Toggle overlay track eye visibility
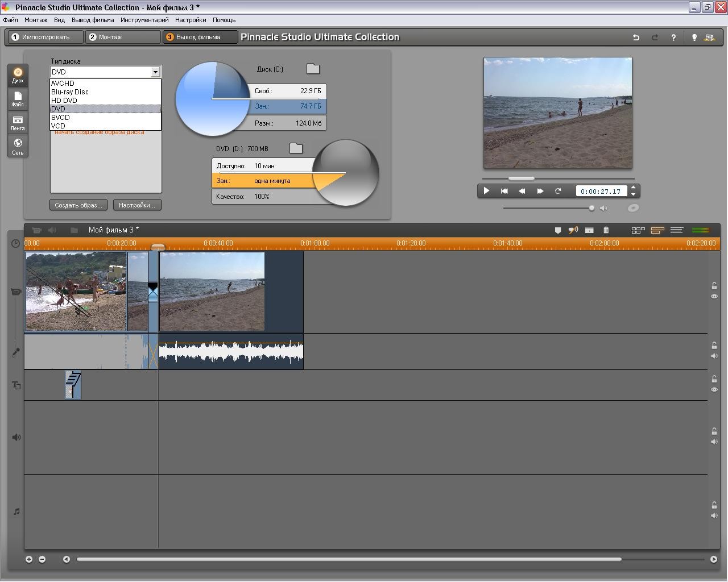Viewport: 728px width, 582px height. point(714,389)
